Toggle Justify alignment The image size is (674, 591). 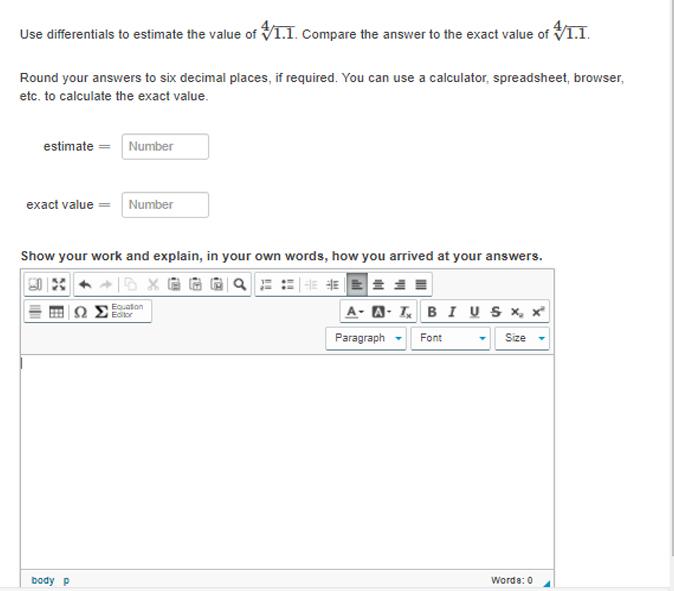pos(421,285)
